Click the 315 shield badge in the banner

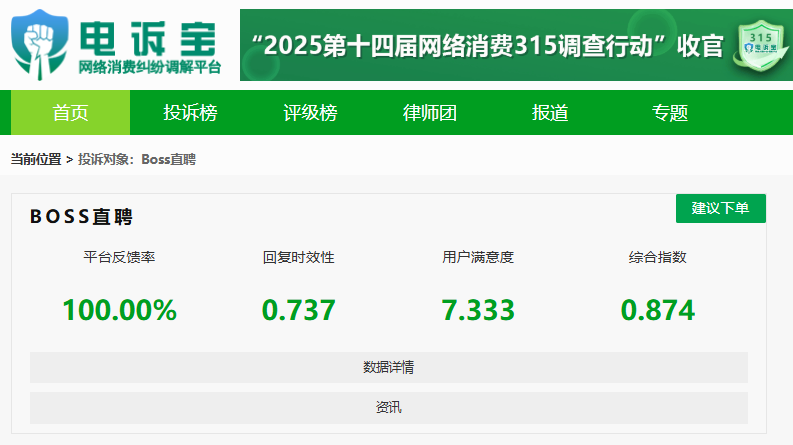[x=760, y=46]
